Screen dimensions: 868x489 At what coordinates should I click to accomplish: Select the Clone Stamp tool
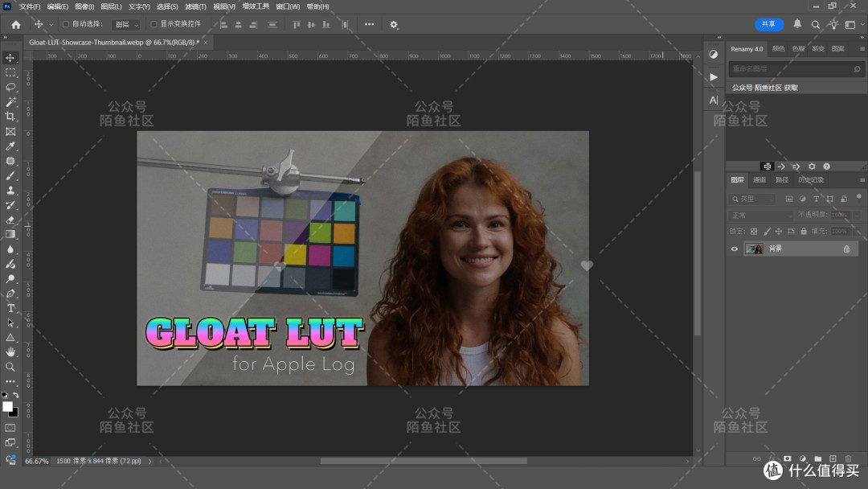(x=10, y=191)
